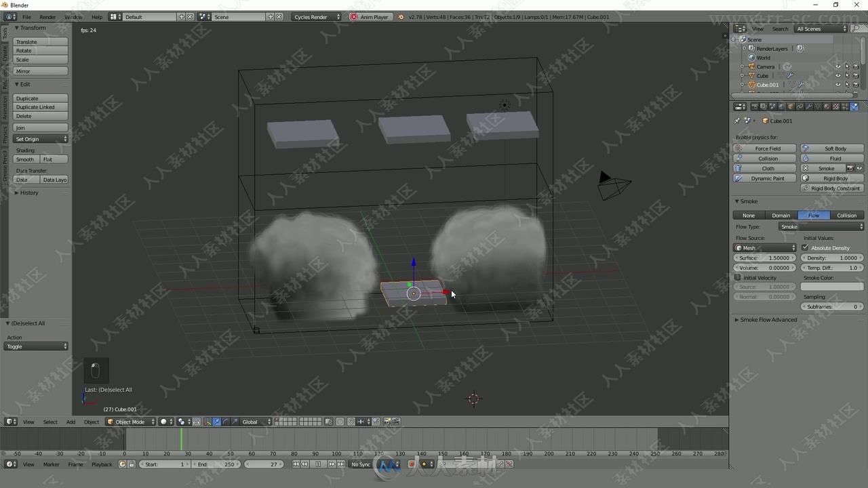Image resolution: width=868 pixels, height=488 pixels.
Task: Open the Particles properties tab icon
Action: tap(845, 106)
